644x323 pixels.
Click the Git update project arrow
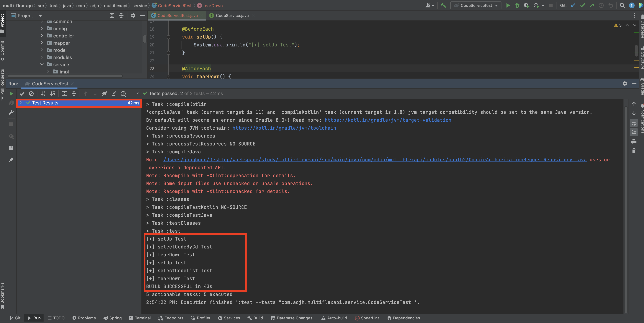(573, 6)
